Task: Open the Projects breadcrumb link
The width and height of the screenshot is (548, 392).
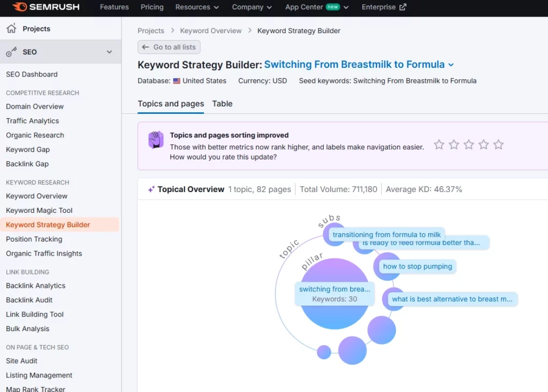Action: pos(150,30)
